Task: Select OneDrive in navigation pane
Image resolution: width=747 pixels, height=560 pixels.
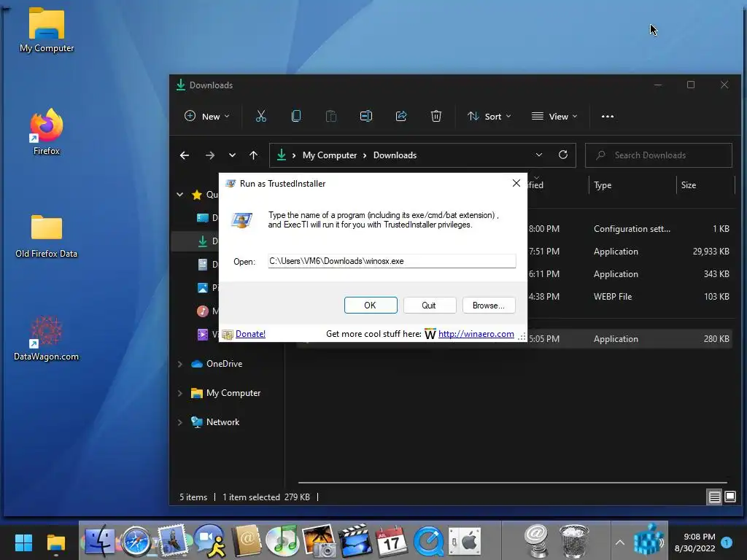Action: (x=224, y=364)
